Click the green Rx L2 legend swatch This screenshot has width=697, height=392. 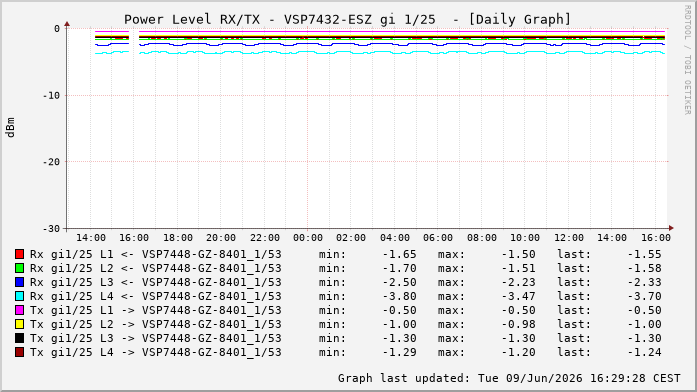tap(19, 268)
